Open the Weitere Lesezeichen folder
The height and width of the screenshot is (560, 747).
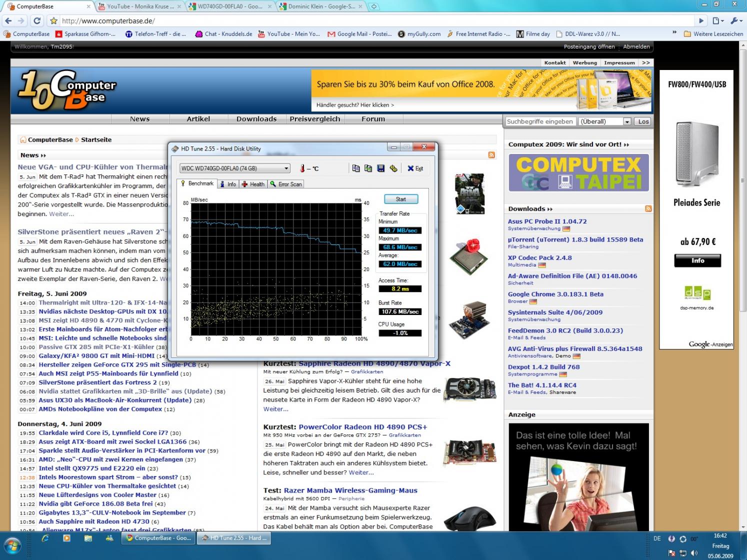(x=713, y=34)
